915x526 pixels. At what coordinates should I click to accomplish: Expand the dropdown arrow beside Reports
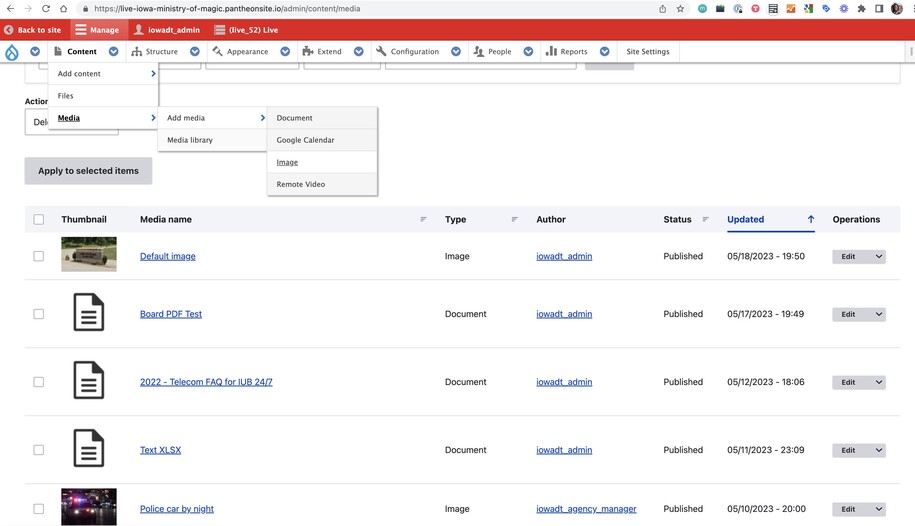(x=605, y=52)
